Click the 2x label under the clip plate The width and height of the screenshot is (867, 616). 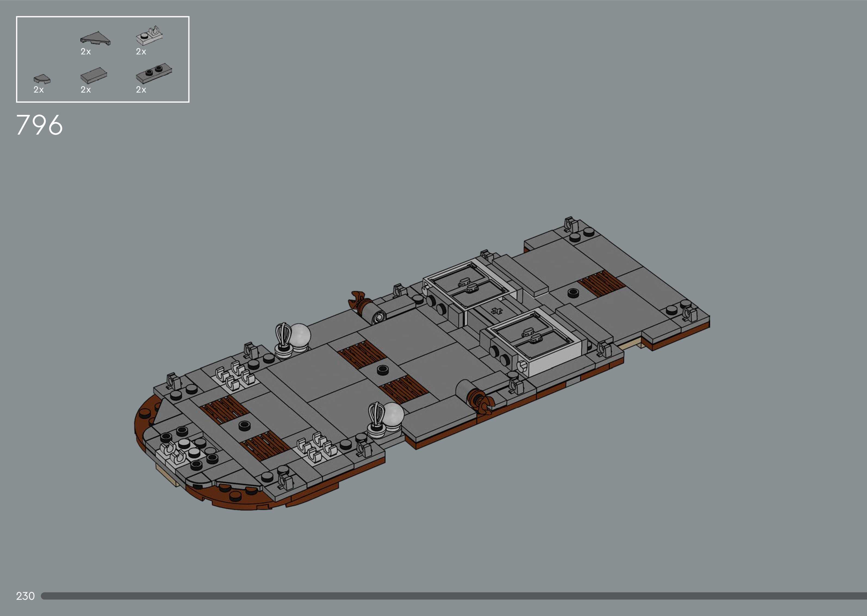point(141,52)
